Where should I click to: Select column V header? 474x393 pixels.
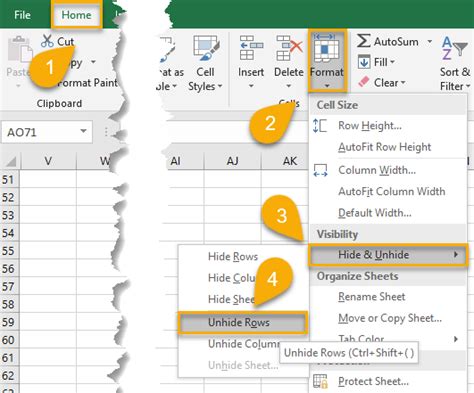pos(48,162)
